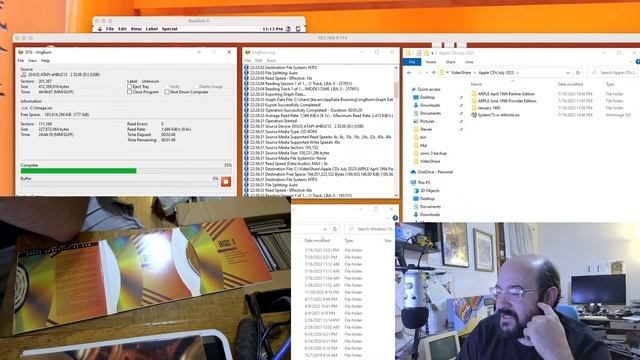Click the Complete progress bar in ImgBurn

click(126, 171)
